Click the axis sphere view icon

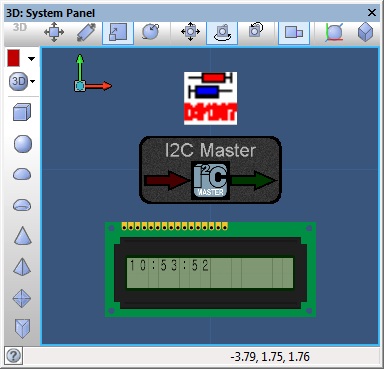coord(334,33)
